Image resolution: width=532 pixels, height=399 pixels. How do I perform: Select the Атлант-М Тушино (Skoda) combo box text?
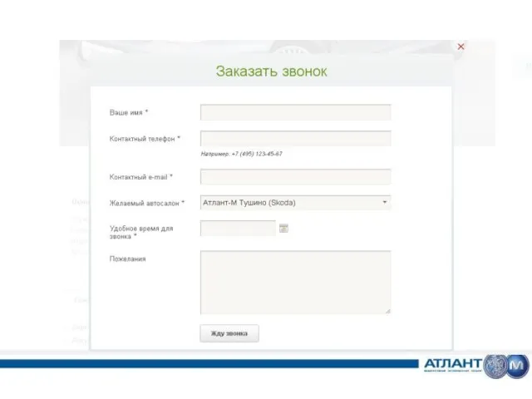[x=249, y=202]
